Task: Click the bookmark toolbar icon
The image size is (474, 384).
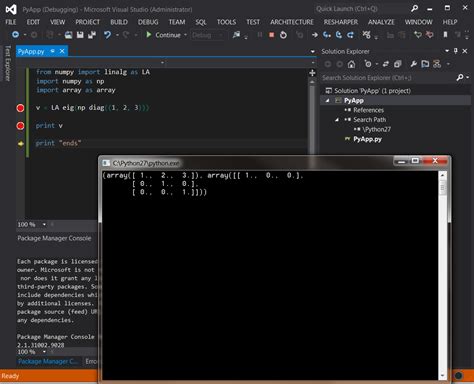Action: [x=445, y=35]
